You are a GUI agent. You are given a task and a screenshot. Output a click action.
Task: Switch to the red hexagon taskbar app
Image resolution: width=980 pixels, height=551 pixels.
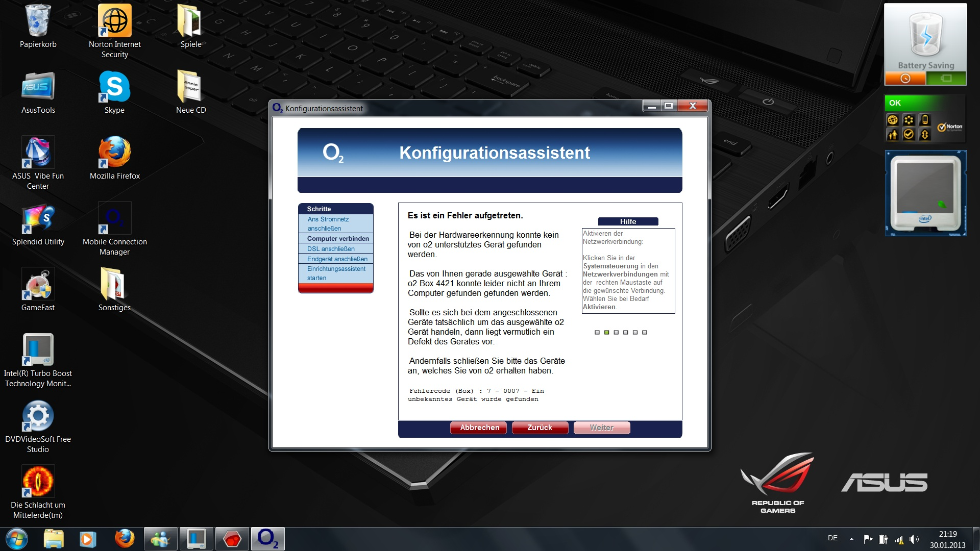tap(232, 539)
